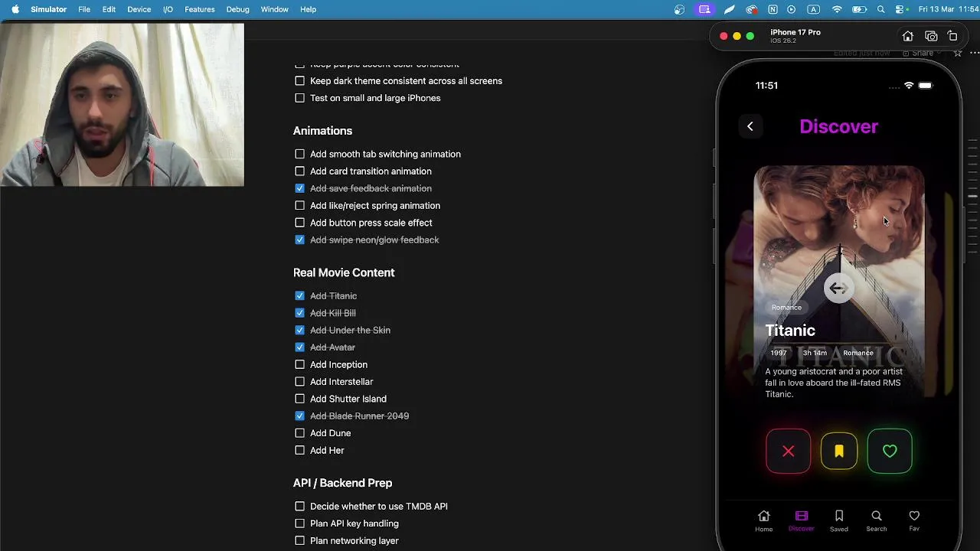Check 'Decide whether to use TMDB API'
Screen dimensions: 980x551
299,507
